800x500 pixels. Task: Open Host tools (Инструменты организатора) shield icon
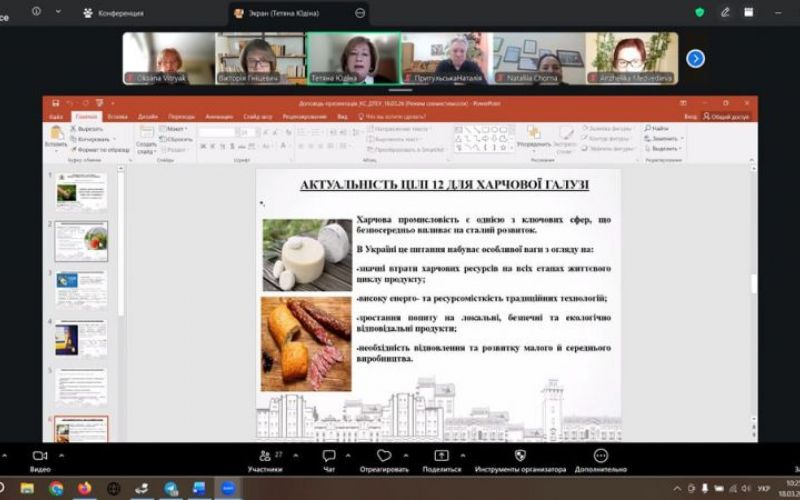coord(520,456)
